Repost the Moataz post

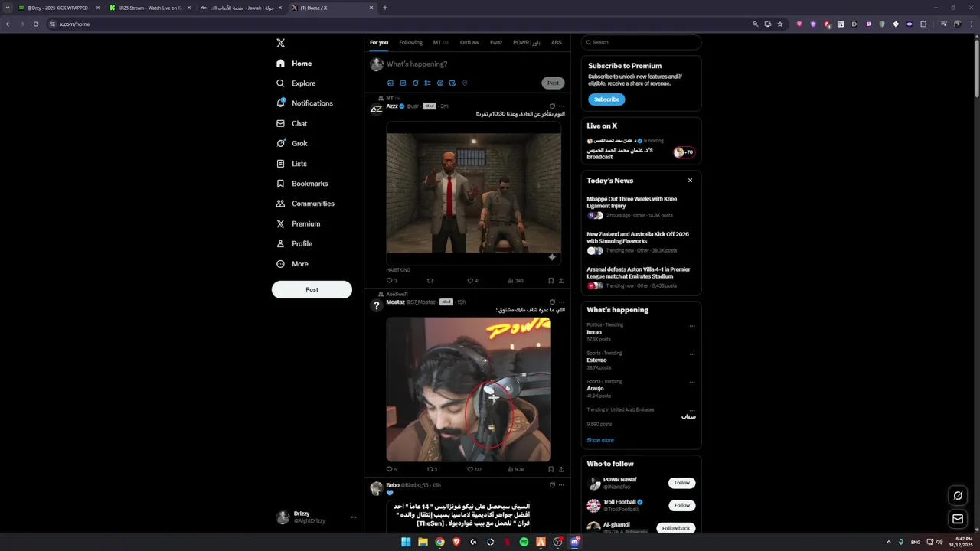[430, 469]
